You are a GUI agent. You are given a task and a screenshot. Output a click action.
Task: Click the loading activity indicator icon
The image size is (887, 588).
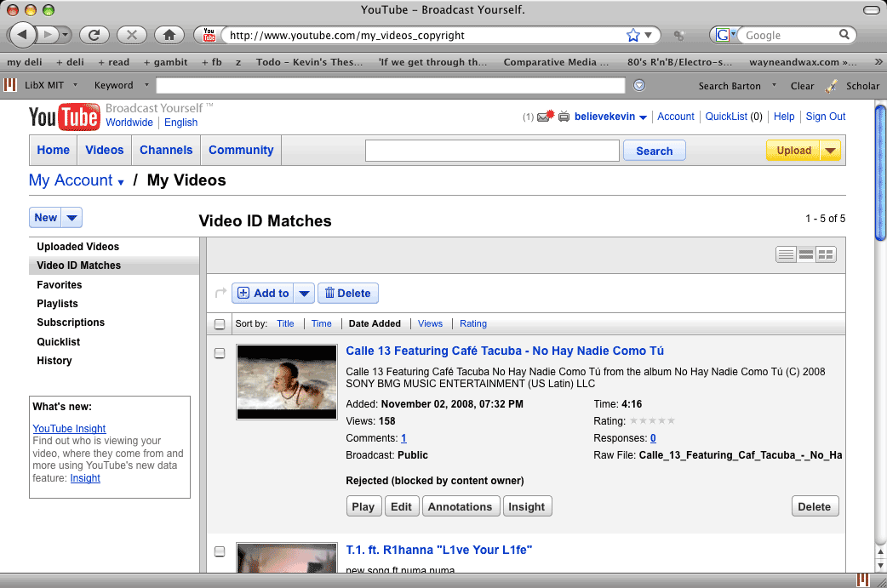[x=678, y=36]
